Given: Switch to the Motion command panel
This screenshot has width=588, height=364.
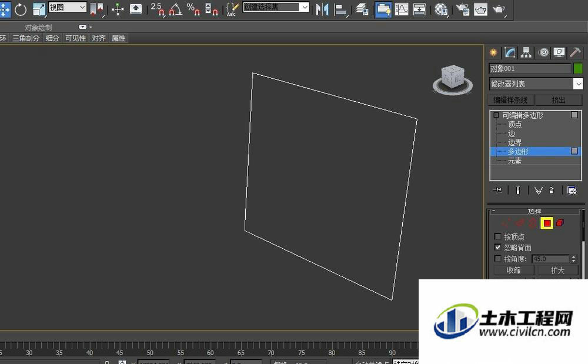Looking at the screenshot, I should tap(543, 52).
